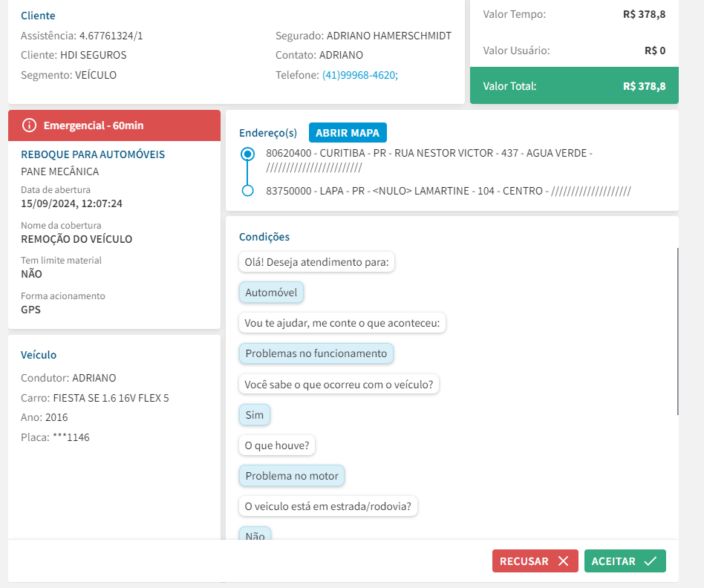
Task: Click the Curitiba Rua Nestor Victor address text
Action: tap(428, 153)
